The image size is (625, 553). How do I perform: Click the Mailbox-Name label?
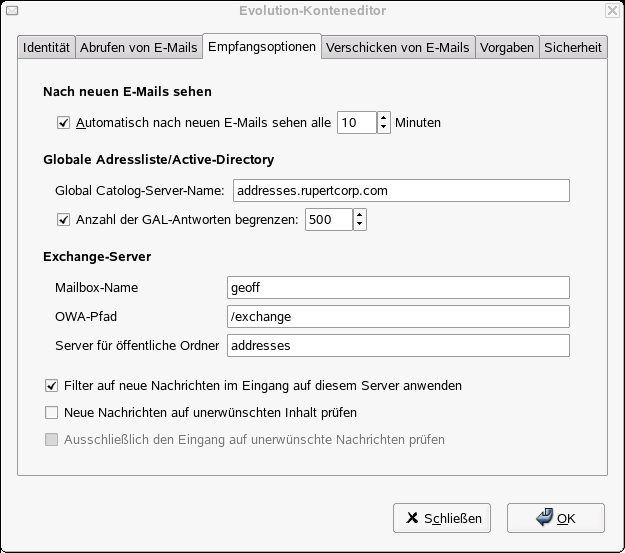pos(96,287)
